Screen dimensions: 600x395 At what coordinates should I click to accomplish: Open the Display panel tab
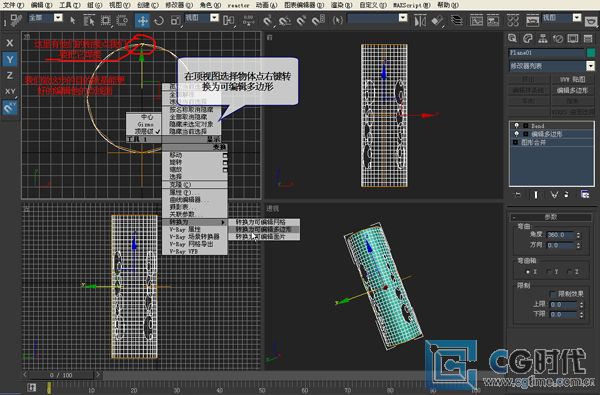coord(573,38)
